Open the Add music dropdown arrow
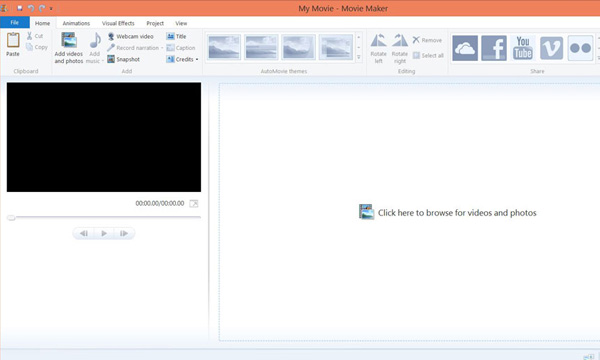 click(x=103, y=61)
